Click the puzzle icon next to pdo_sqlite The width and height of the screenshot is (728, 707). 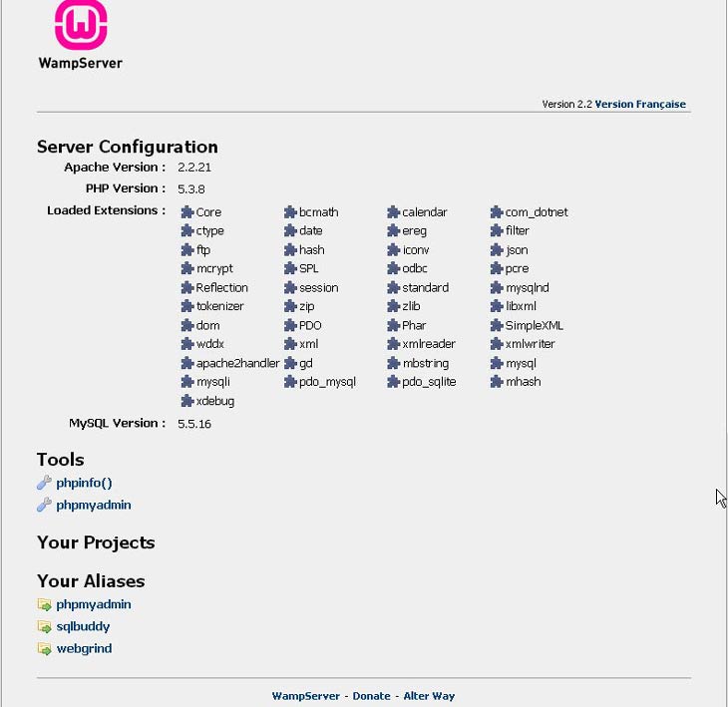tap(393, 382)
